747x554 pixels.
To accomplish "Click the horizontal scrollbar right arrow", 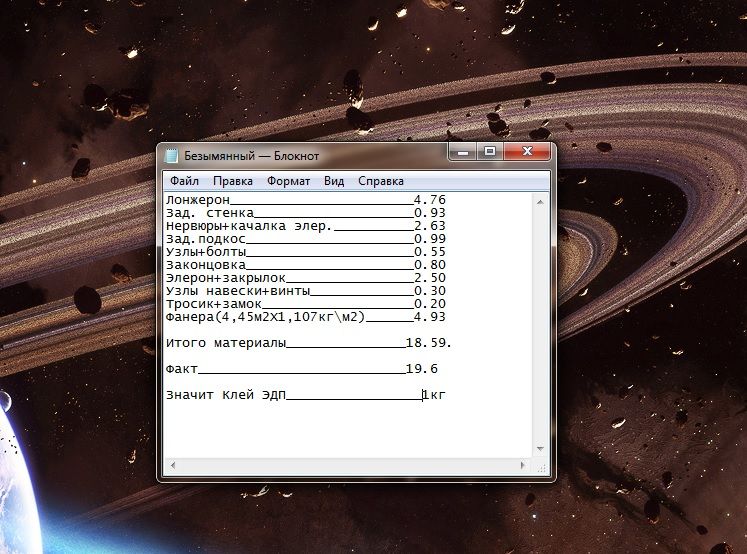I will [526, 466].
